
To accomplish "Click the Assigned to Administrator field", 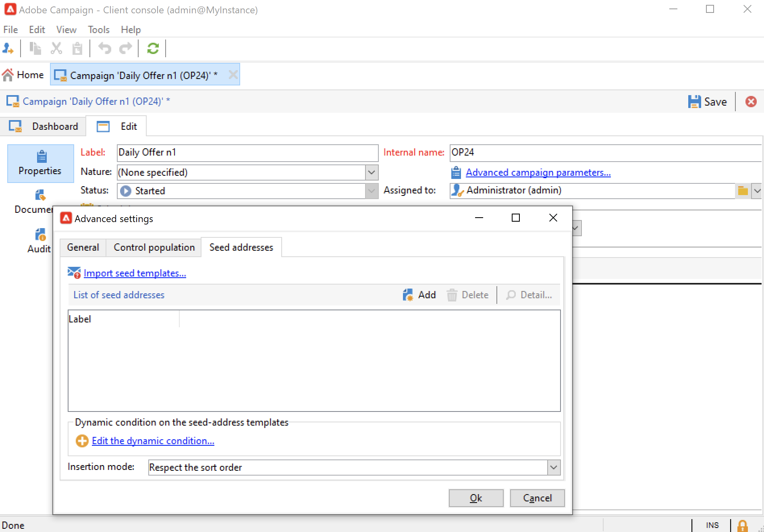I will [x=592, y=191].
